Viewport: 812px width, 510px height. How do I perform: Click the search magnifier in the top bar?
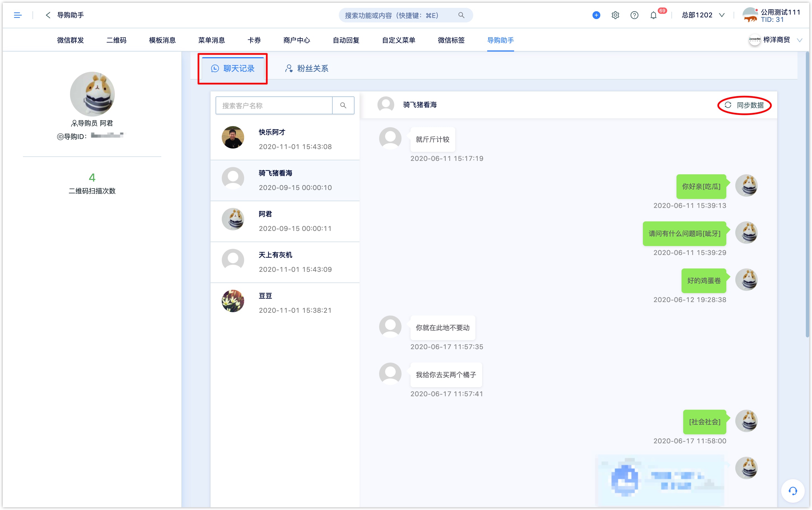[461, 15]
